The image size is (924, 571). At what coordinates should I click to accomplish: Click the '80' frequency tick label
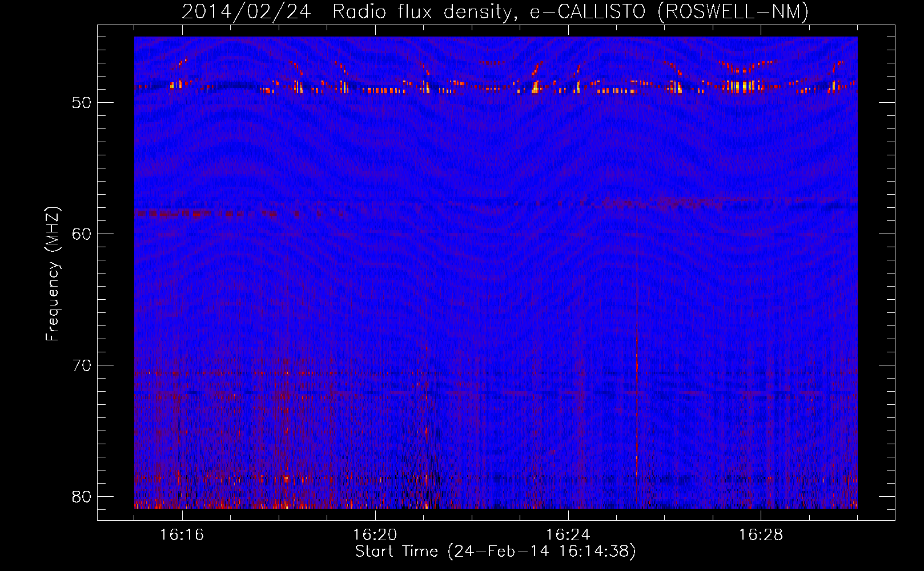click(82, 497)
